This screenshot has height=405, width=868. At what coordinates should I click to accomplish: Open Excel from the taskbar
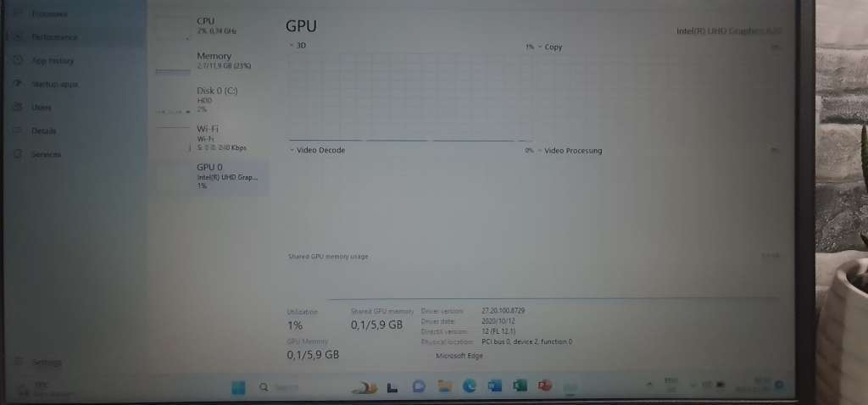[520, 386]
